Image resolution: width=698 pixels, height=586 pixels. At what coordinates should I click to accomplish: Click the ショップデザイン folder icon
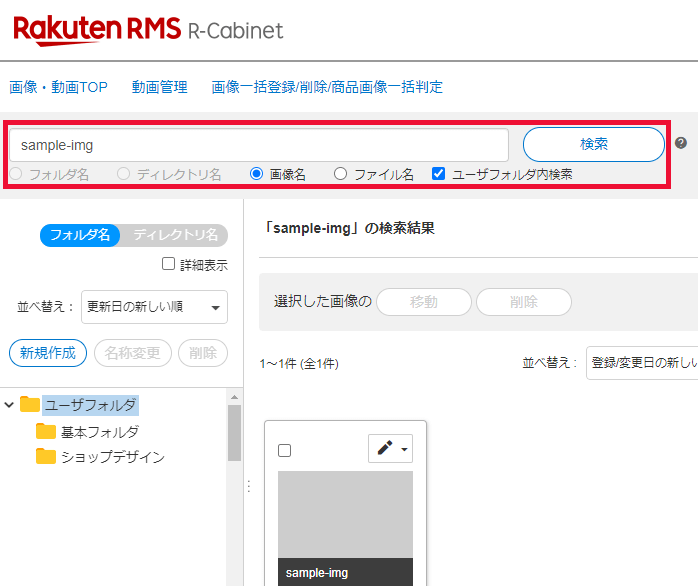click(x=46, y=457)
